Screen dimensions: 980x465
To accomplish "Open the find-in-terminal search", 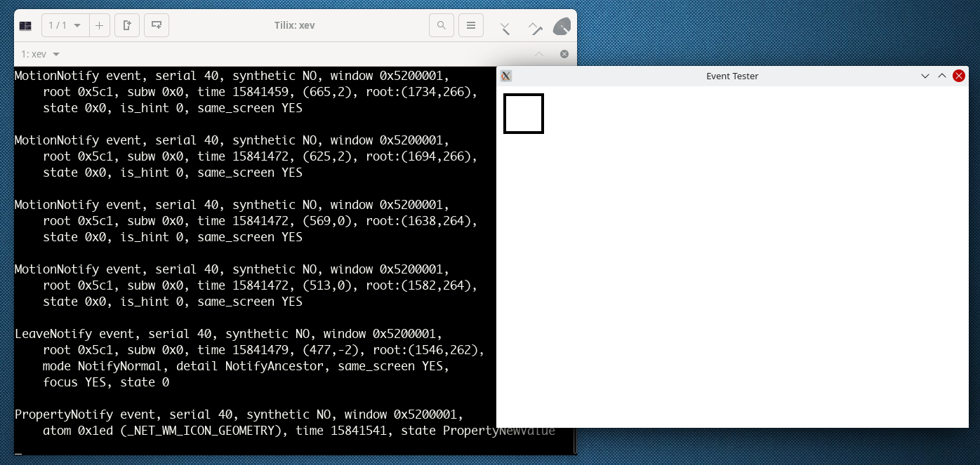I will (442, 26).
